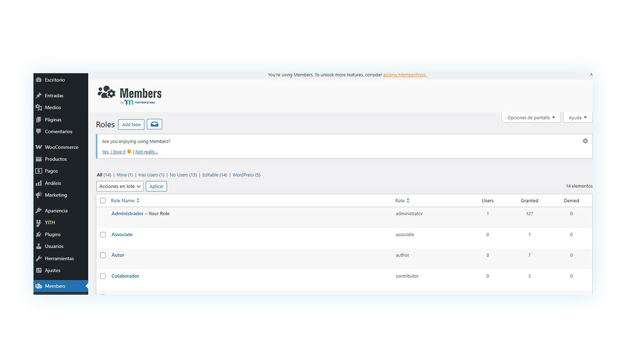
Task: Open the Members menu item
Action: (x=61, y=286)
